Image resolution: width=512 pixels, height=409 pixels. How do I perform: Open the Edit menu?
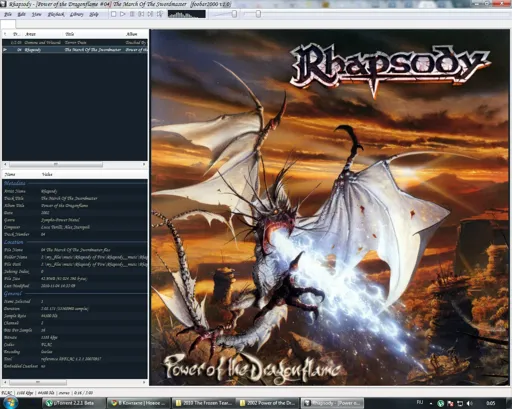coord(21,14)
